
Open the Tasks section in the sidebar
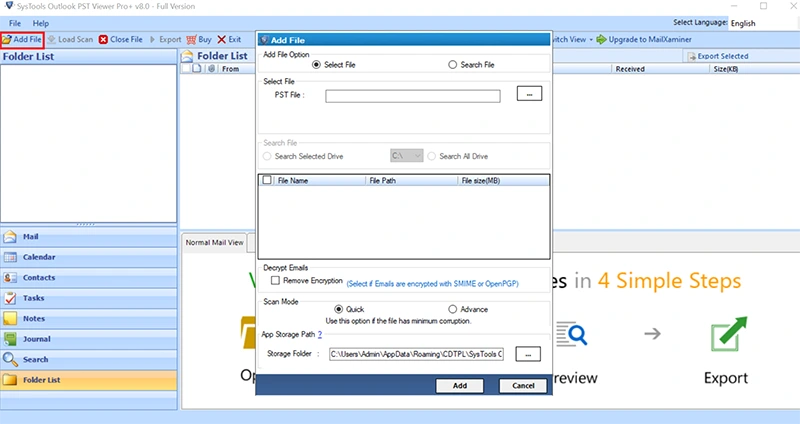(89, 298)
